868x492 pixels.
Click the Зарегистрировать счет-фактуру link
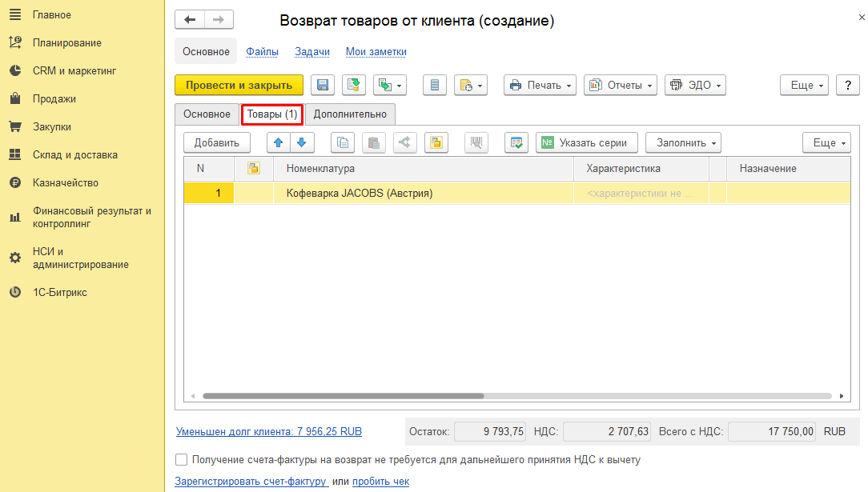(251, 482)
